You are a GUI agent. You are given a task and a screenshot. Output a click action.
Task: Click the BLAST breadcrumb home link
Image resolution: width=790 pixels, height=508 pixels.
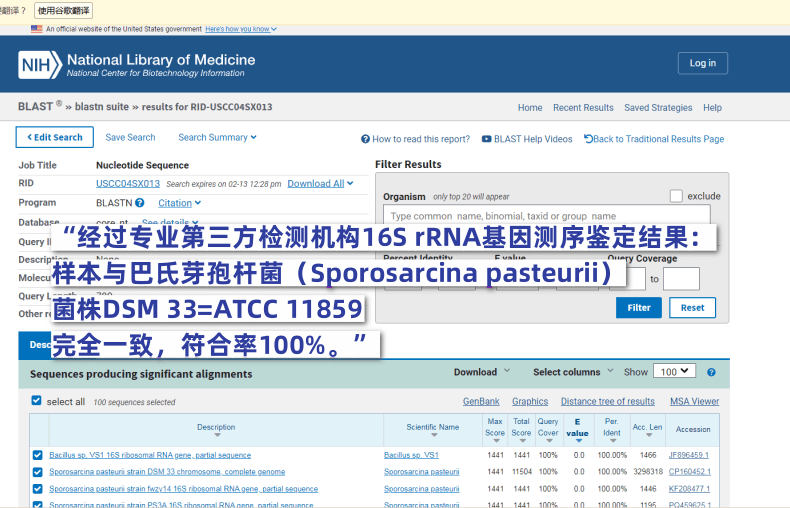(35, 106)
